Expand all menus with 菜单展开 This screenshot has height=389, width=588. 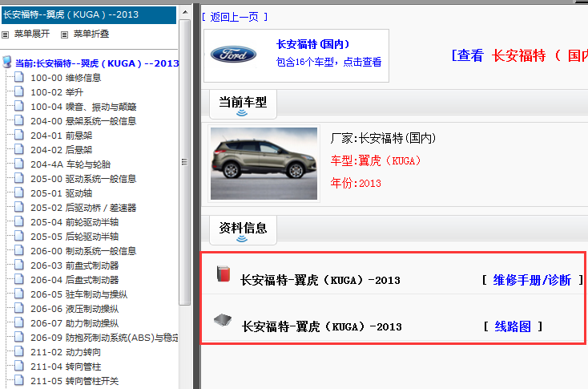coord(32,34)
